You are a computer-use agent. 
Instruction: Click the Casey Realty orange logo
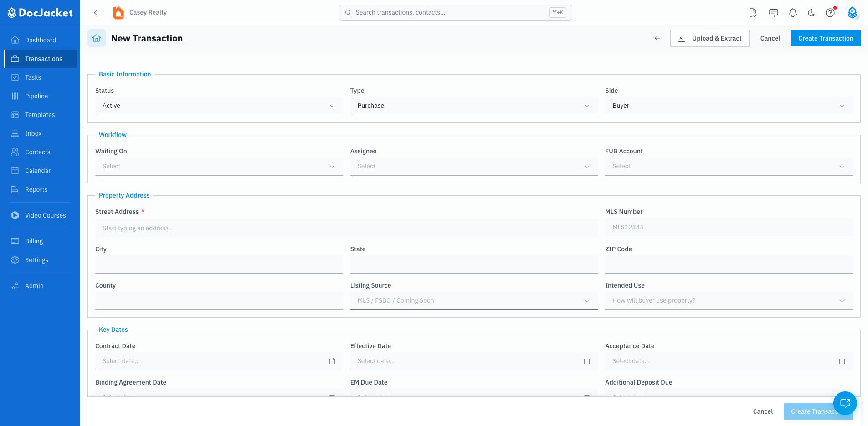tap(118, 13)
